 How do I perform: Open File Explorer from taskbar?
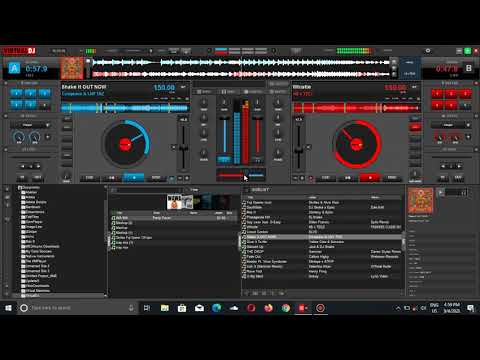pyautogui.click(x=165, y=308)
